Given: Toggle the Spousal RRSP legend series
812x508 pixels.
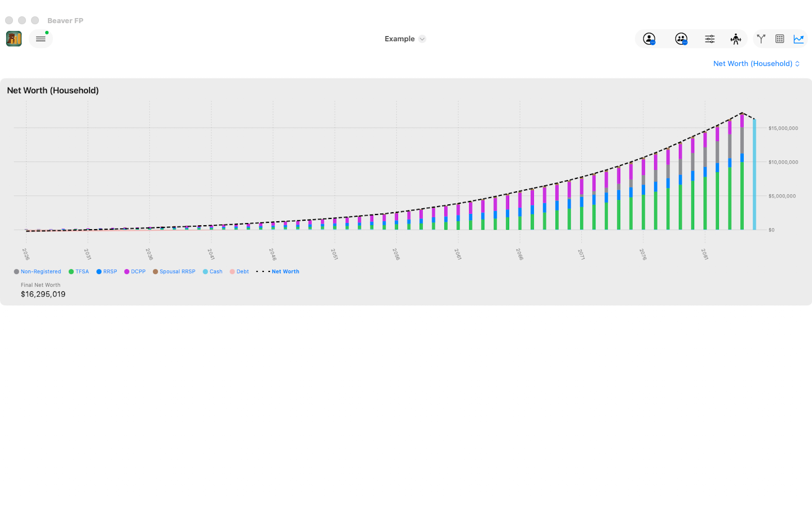Looking at the screenshot, I should (x=174, y=271).
